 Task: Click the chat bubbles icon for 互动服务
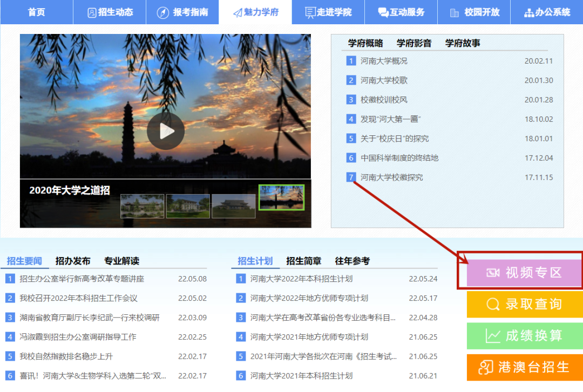tap(383, 12)
